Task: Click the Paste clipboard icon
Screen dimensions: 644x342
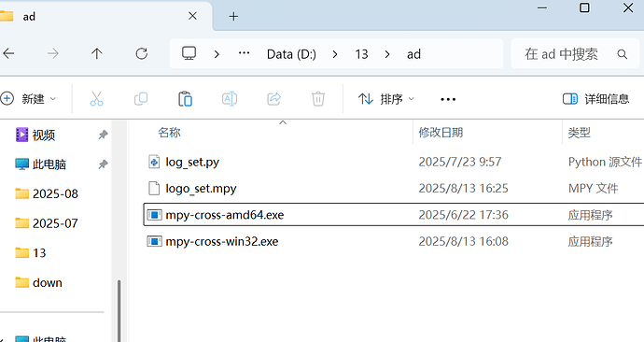Action: pyautogui.click(x=185, y=99)
